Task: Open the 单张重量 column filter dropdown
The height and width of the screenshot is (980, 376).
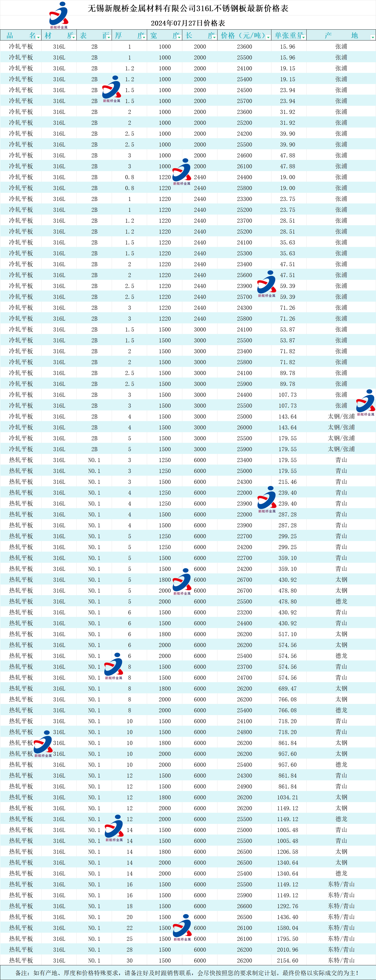Action: [304, 37]
